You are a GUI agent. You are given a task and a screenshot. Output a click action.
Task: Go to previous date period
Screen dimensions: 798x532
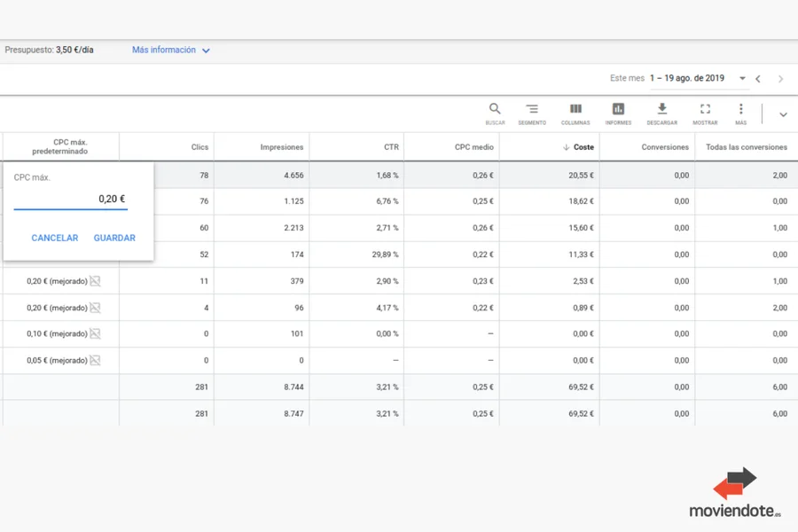758,79
